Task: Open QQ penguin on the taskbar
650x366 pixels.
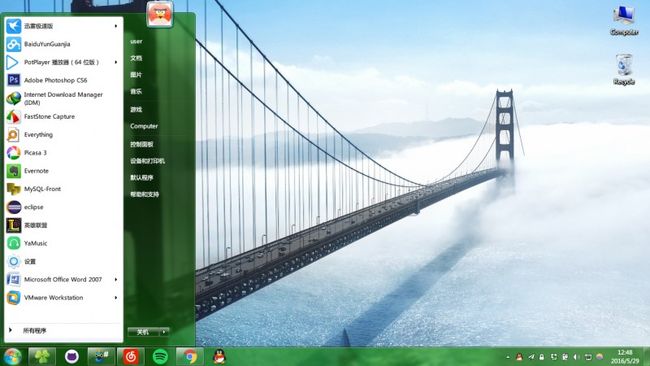Action: point(219,356)
